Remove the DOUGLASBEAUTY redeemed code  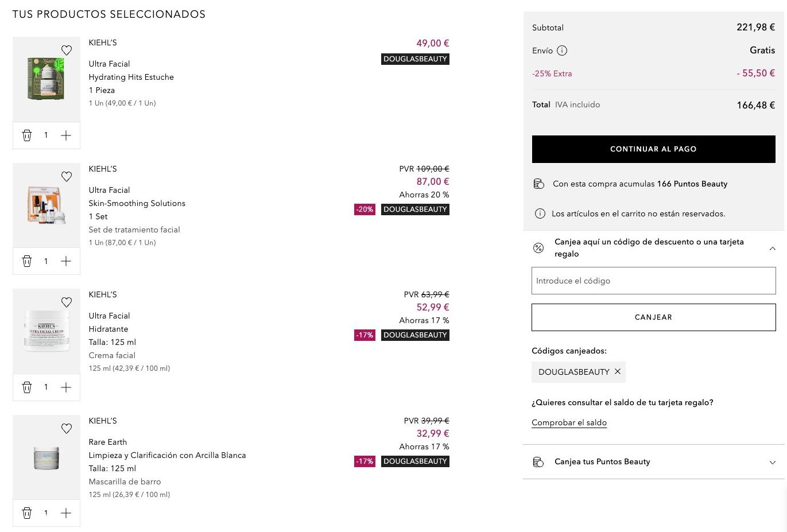(x=618, y=371)
